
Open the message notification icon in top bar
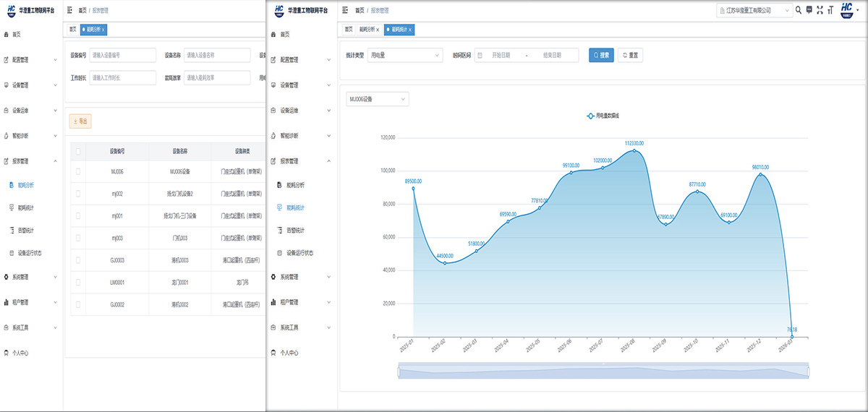(x=809, y=10)
